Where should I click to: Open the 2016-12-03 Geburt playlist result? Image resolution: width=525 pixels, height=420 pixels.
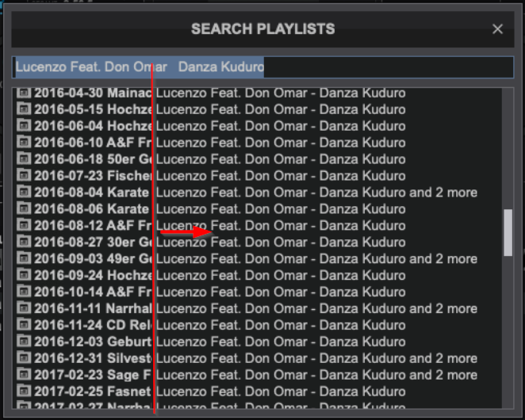click(238, 342)
